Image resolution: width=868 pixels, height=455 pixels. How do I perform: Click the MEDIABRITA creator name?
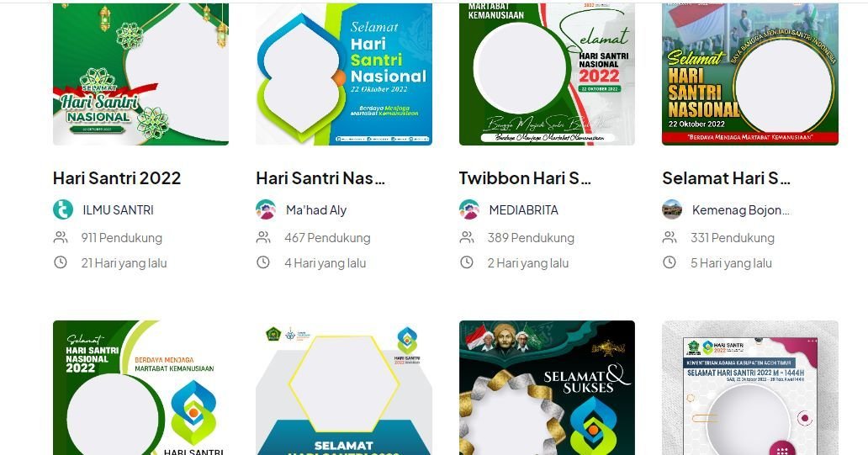[x=524, y=210]
